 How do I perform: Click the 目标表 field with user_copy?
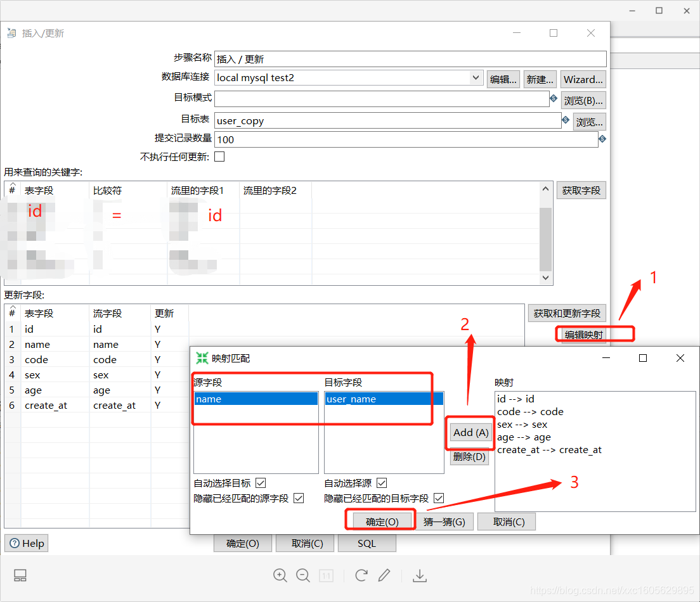pos(388,120)
